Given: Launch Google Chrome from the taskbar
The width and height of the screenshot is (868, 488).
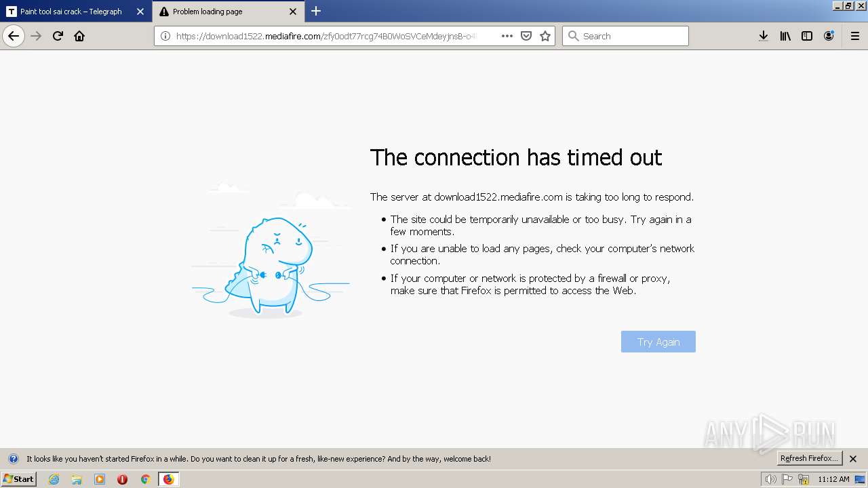Looking at the screenshot, I should (145, 479).
